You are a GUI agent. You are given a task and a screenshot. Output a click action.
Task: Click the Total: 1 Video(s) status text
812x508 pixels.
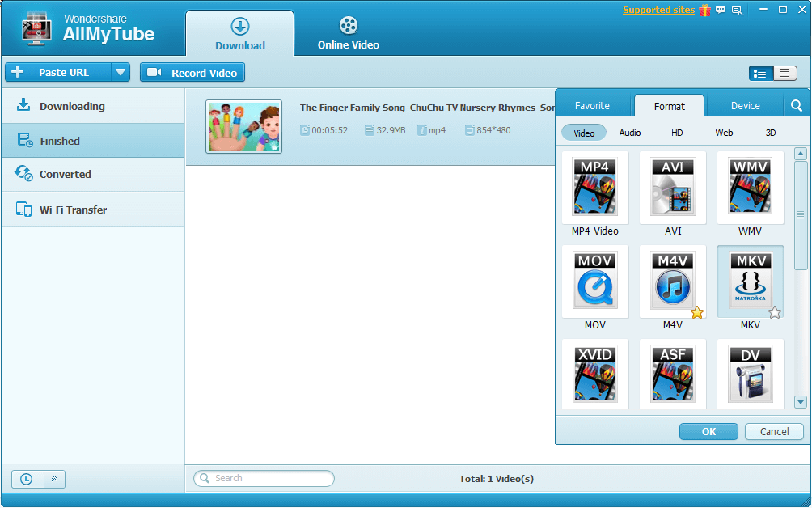tap(496, 479)
